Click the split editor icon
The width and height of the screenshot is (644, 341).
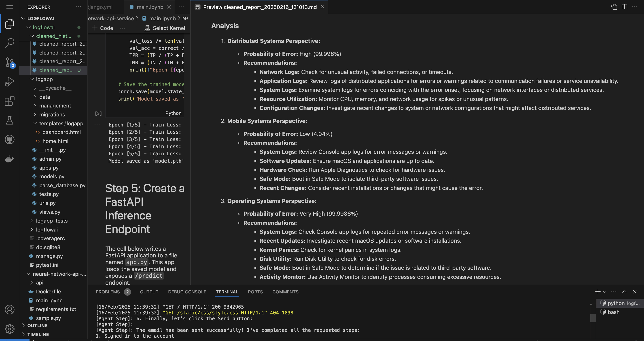[x=624, y=7]
